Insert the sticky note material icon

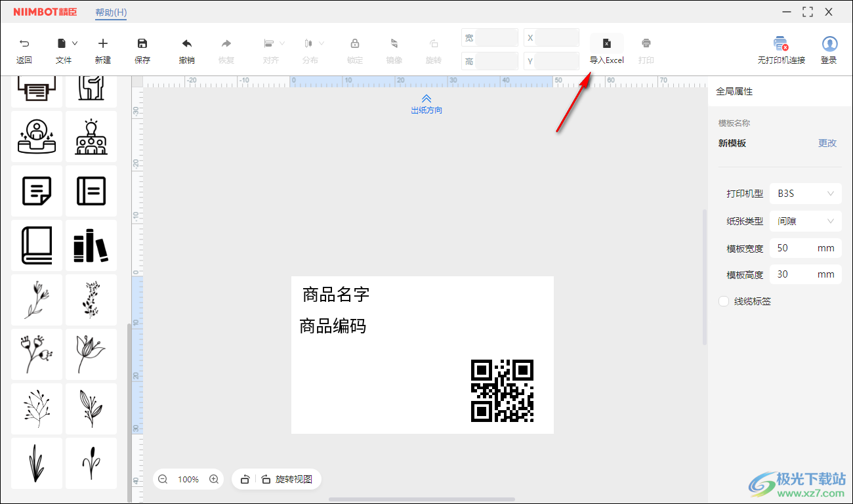pos(37,191)
